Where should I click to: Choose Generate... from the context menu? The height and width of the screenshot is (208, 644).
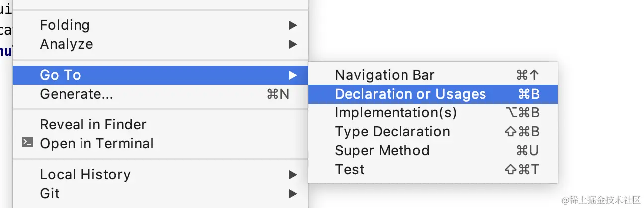click(161, 94)
